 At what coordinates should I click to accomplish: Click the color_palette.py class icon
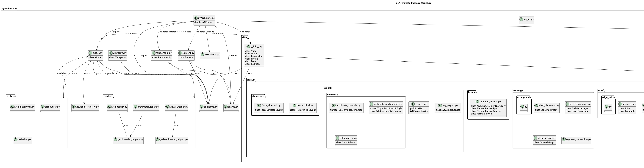point(338,138)
